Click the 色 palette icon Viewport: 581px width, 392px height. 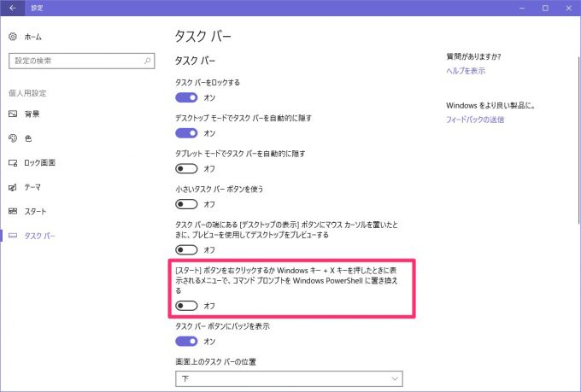coord(13,138)
